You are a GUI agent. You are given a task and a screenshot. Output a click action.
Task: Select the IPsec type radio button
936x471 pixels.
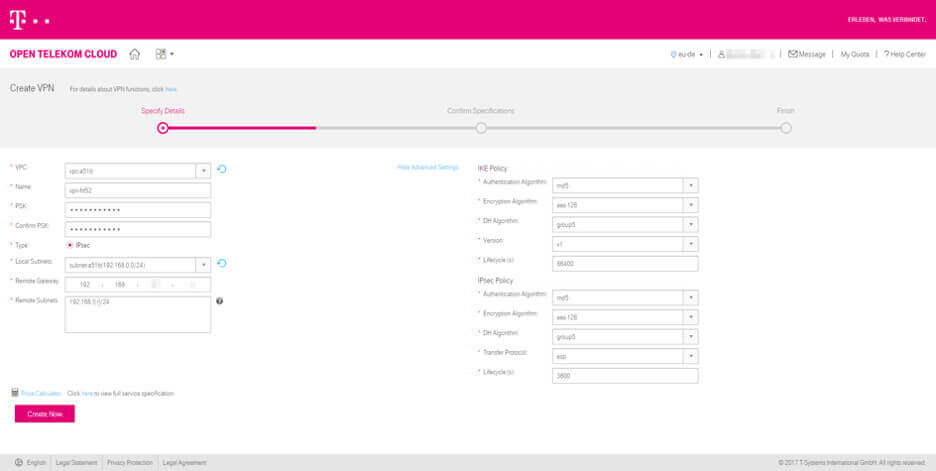pos(70,245)
